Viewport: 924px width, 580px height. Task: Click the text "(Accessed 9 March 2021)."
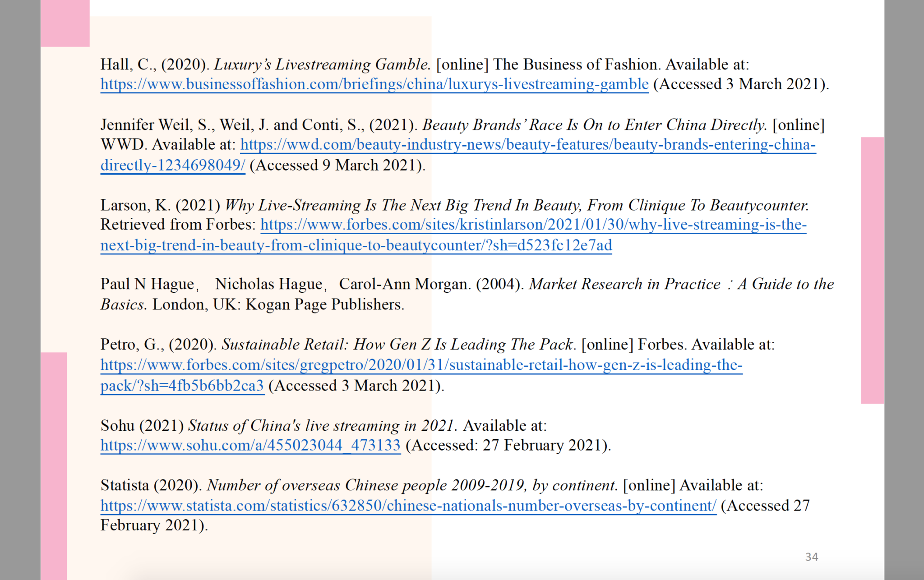click(337, 166)
